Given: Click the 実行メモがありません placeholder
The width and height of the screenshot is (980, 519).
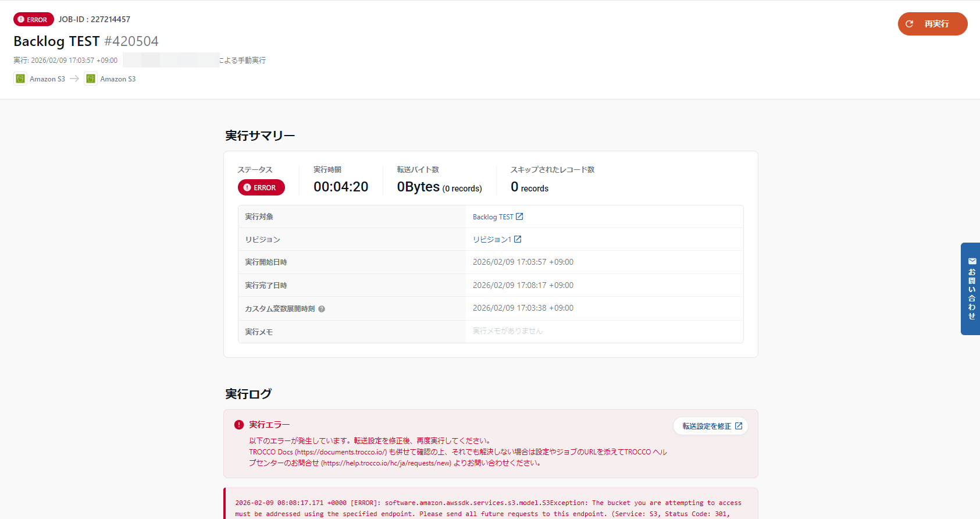Looking at the screenshot, I should click(x=507, y=331).
